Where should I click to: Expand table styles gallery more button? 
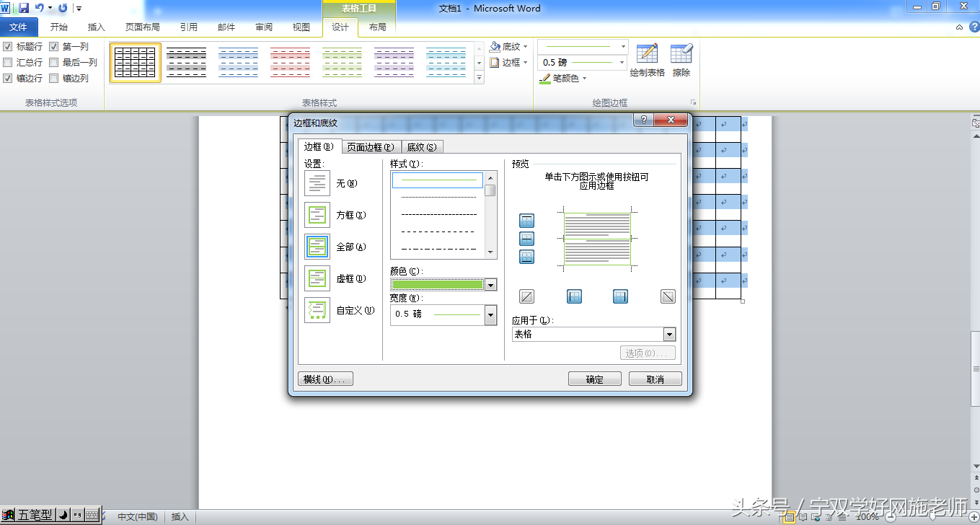pos(480,78)
